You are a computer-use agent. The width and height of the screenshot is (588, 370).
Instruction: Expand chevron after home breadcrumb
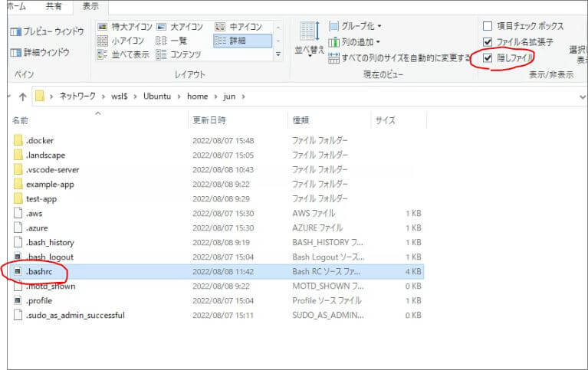click(215, 97)
